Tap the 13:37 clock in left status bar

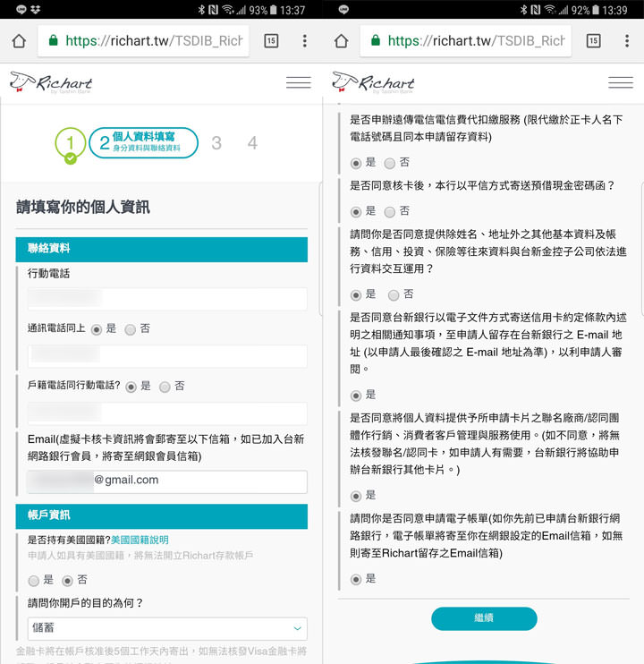(x=292, y=10)
